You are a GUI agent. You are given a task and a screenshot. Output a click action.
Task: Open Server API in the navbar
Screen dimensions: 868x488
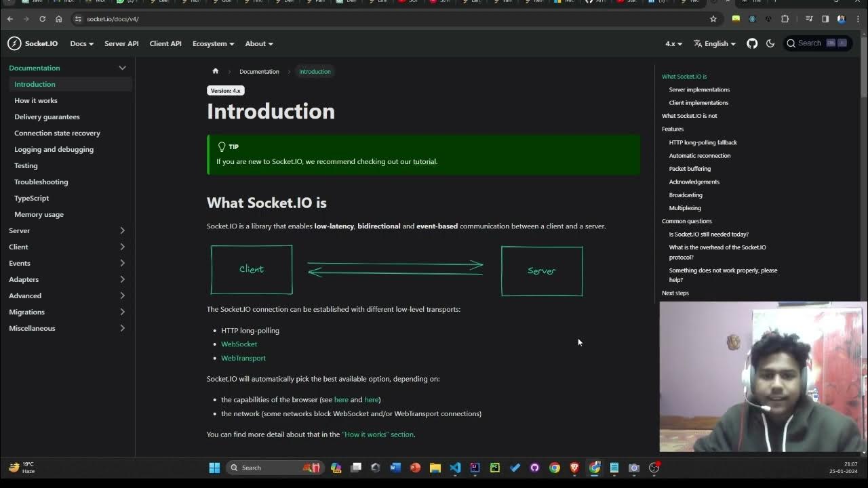(121, 43)
